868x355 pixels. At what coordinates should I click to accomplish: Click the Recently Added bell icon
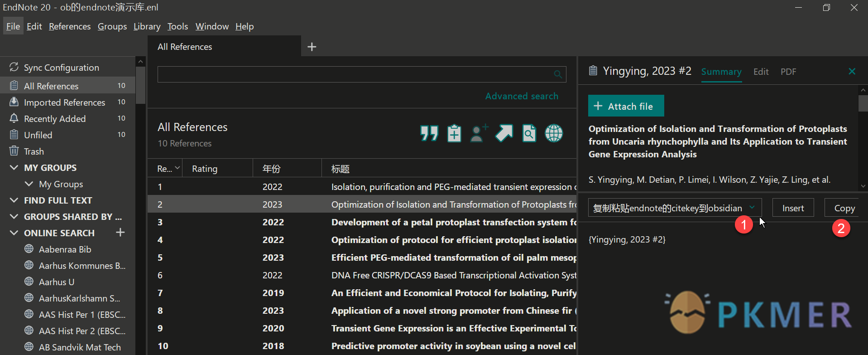14,118
